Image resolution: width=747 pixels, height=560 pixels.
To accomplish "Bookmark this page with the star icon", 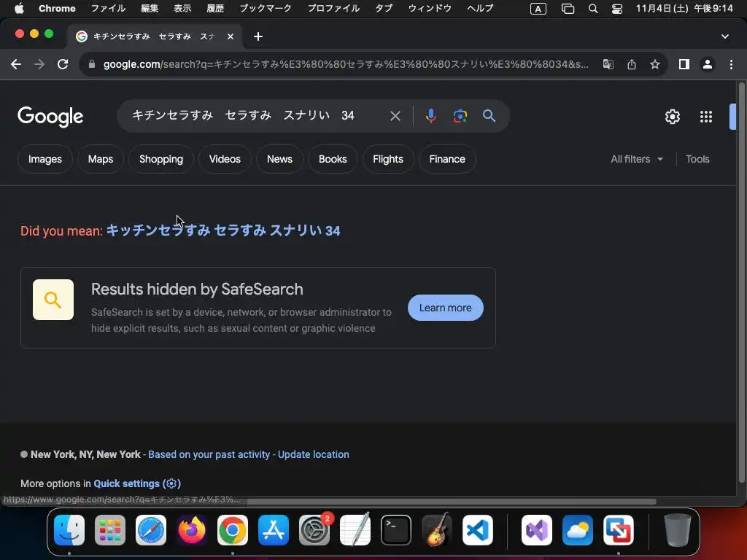I will click(x=655, y=64).
